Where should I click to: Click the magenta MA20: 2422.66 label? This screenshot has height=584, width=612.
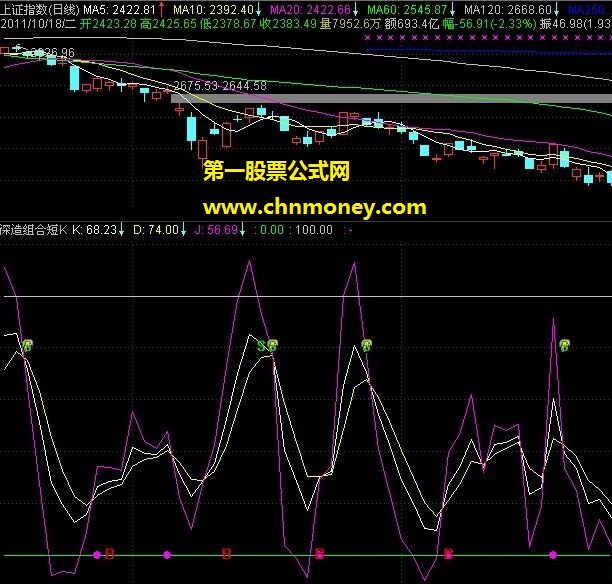pyautogui.click(x=310, y=9)
